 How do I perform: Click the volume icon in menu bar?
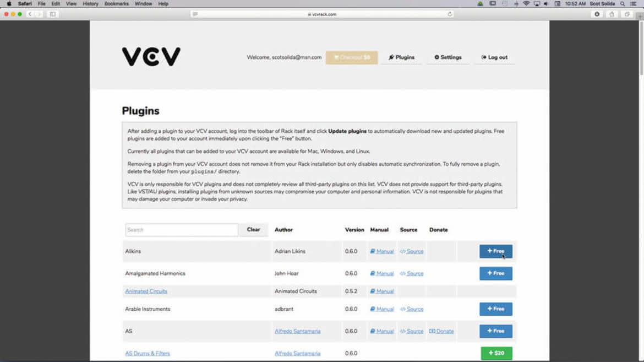pyautogui.click(x=546, y=4)
